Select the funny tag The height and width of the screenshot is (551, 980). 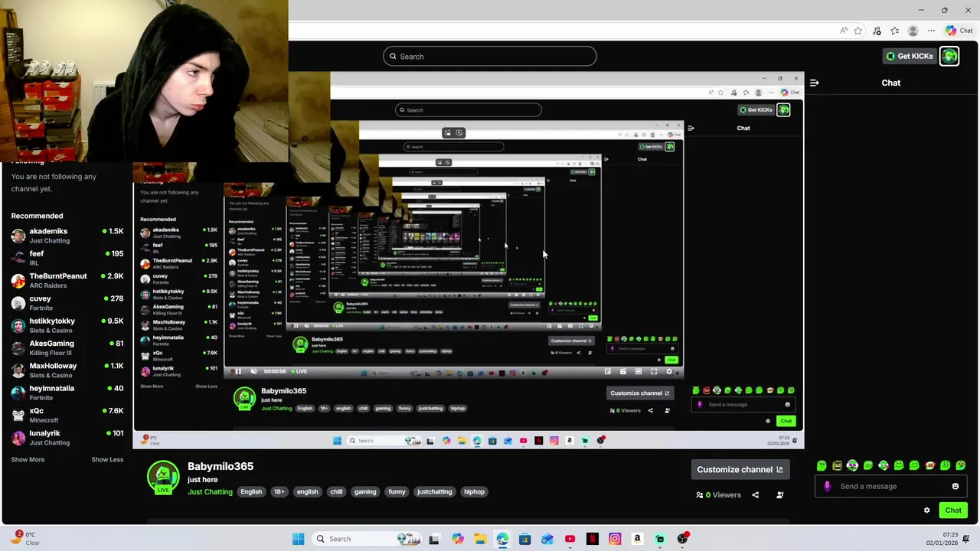tap(397, 491)
